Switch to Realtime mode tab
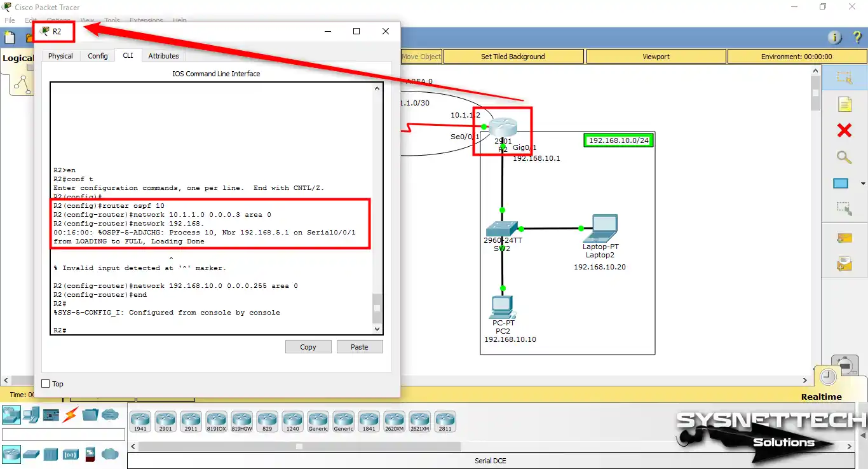Image resolution: width=868 pixels, height=469 pixels. (822, 397)
